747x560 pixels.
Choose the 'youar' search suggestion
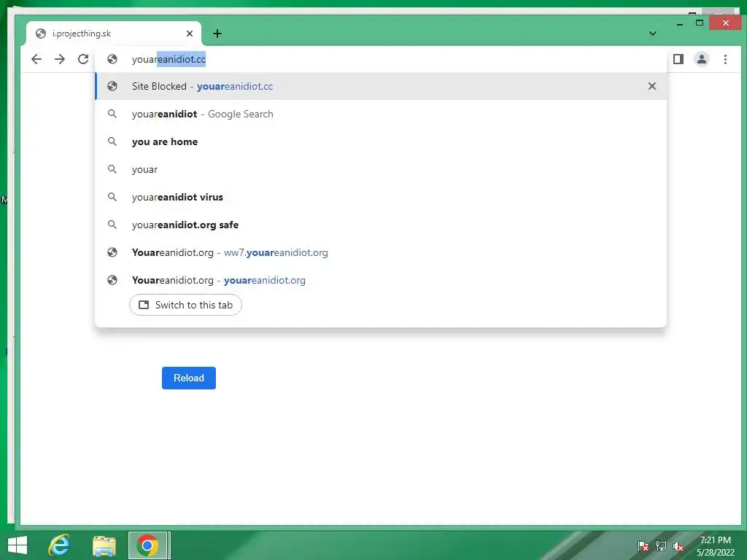[381, 169]
